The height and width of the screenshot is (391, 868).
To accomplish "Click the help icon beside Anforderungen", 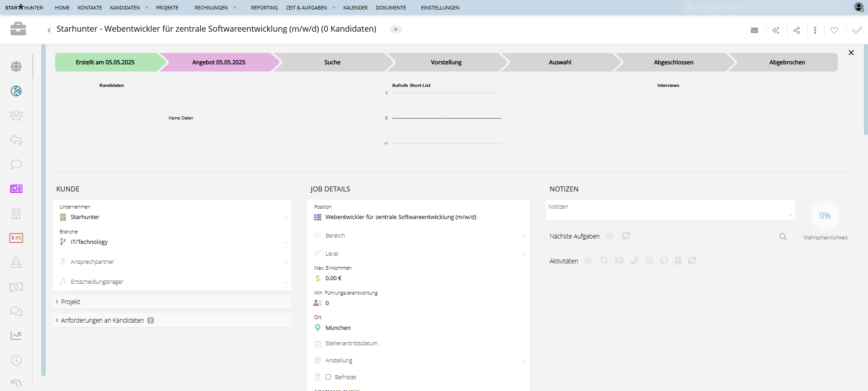I will (x=151, y=320).
